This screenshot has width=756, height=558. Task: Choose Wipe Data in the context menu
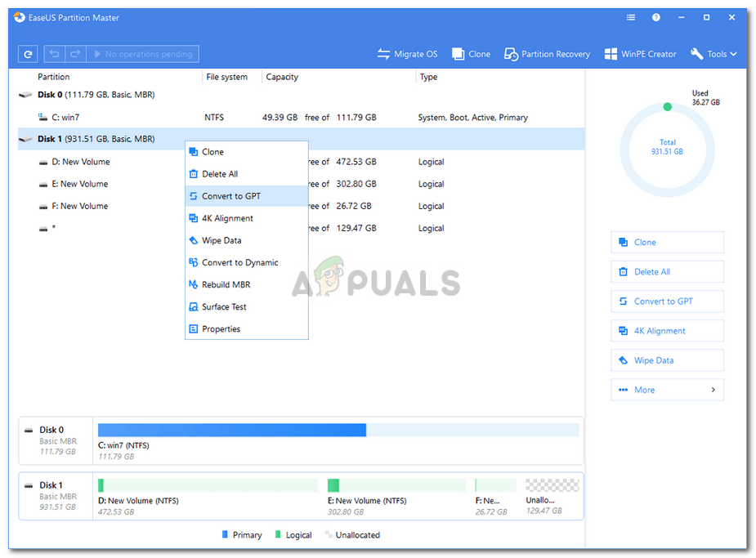tap(246, 240)
